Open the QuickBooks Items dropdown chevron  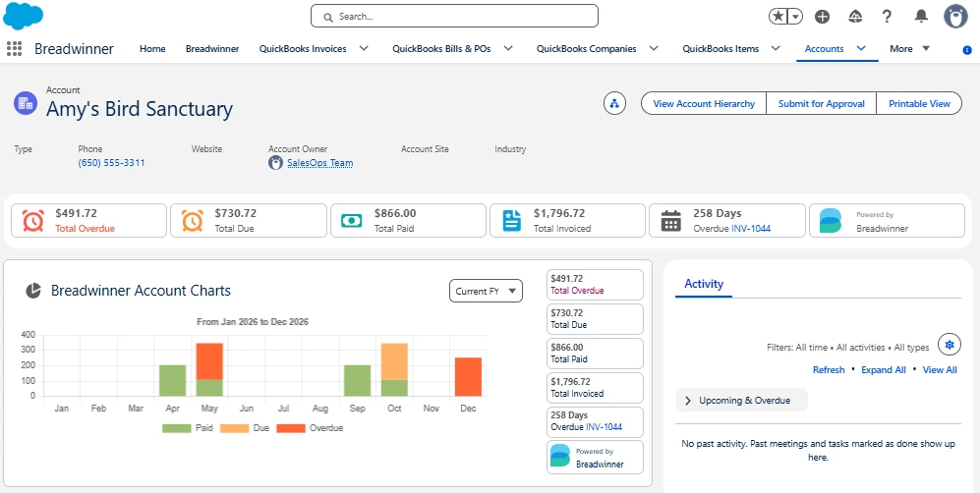coord(776,49)
